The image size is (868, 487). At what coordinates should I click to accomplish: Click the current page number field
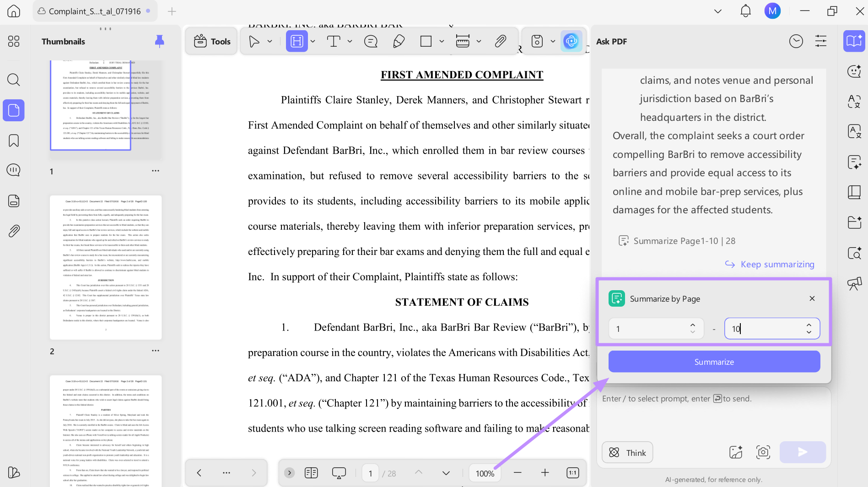click(x=371, y=473)
